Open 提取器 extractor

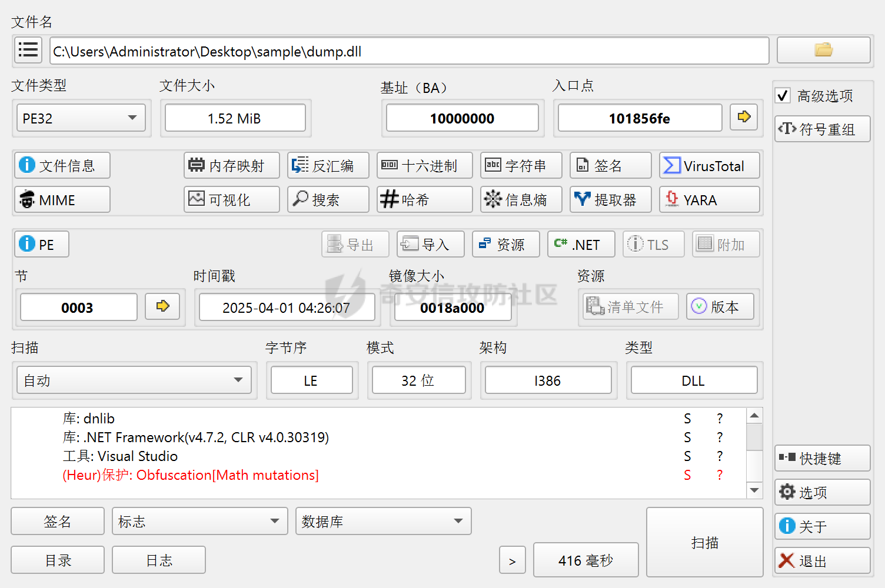[611, 199]
